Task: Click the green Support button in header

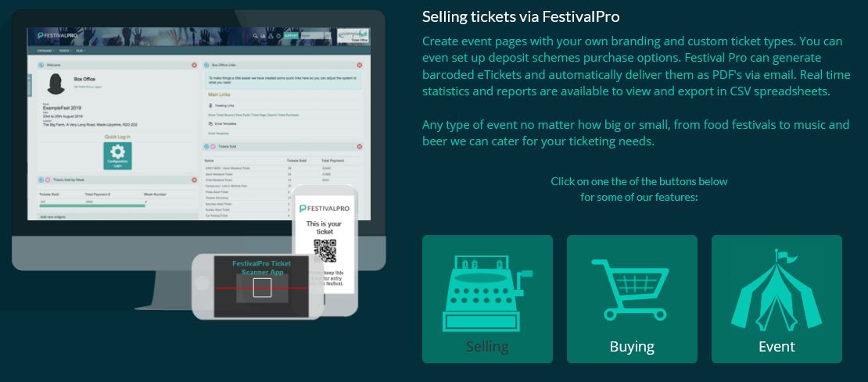Action: click(290, 36)
